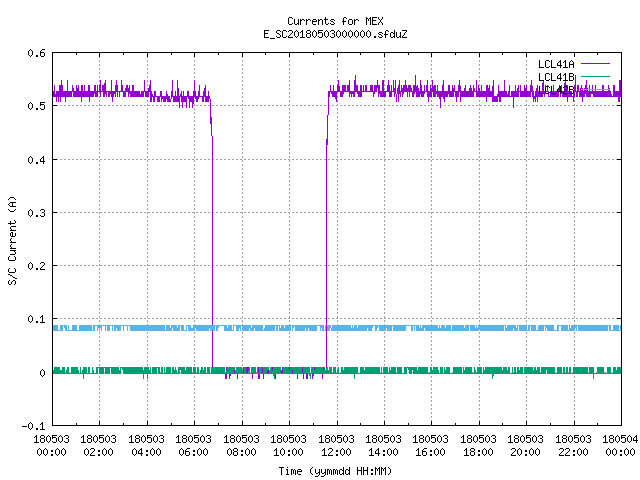Click the x-axis tick '180503 22:00'
The image size is (640, 480).
pyautogui.click(x=573, y=445)
